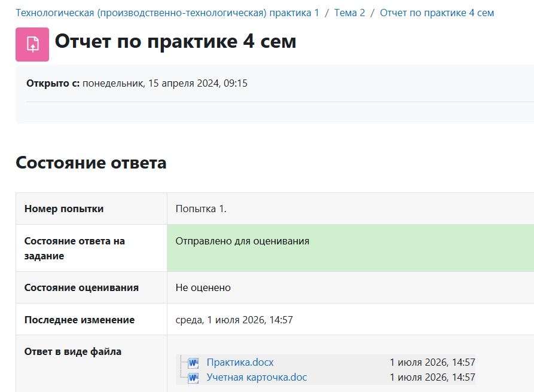This screenshot has width=534, height=392.
Task: Click the Открыто с: label
Action: (53, 84)
